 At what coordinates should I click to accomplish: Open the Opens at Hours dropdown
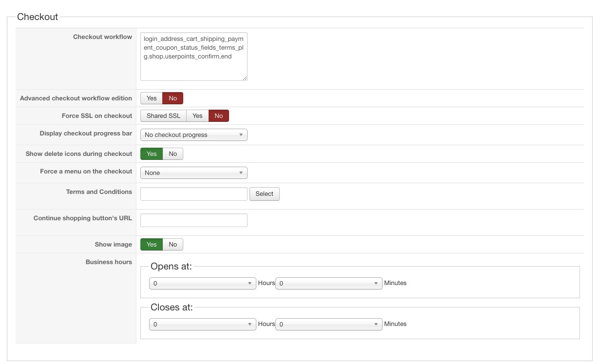(202, 284)
